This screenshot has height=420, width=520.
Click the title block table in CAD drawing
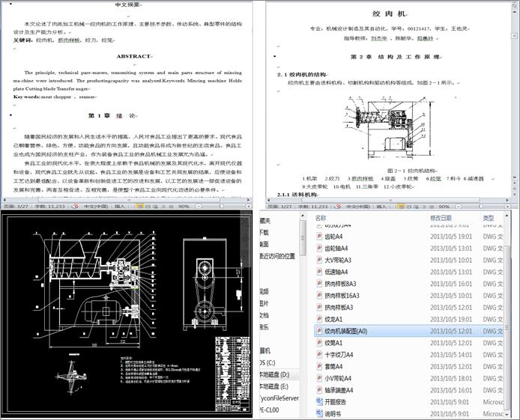pos(232,374)
